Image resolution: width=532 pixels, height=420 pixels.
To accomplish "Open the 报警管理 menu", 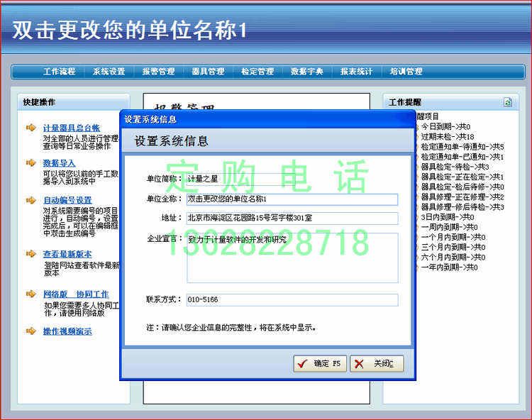I will pyautogui.click(x=158, y=72).
